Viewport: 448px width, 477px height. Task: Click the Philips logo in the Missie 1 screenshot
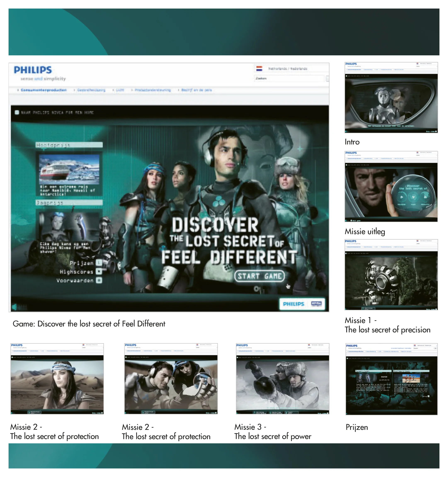tap(351, 241)
